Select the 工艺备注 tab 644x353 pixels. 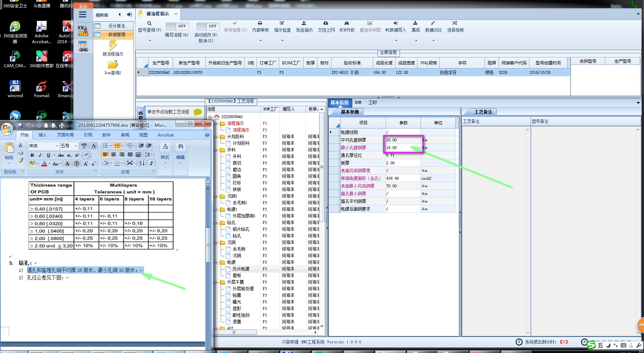(483, 112)
